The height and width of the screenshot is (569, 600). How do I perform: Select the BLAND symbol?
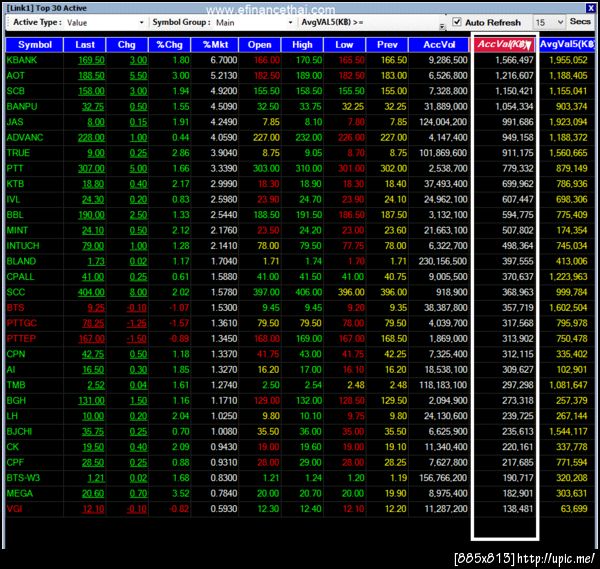pos(21,261)
